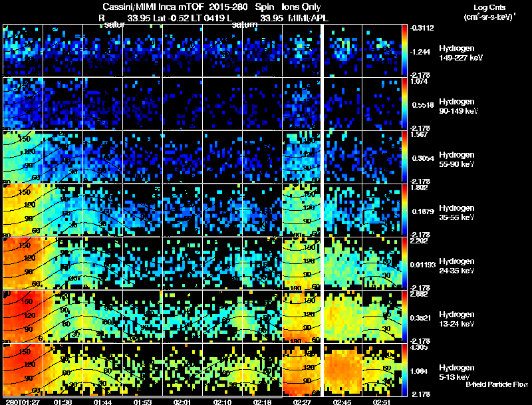This screenshot has height=405, width=532.
Task: Open the 90-149 keV panel at 01:27
Action: coord(23,104)
